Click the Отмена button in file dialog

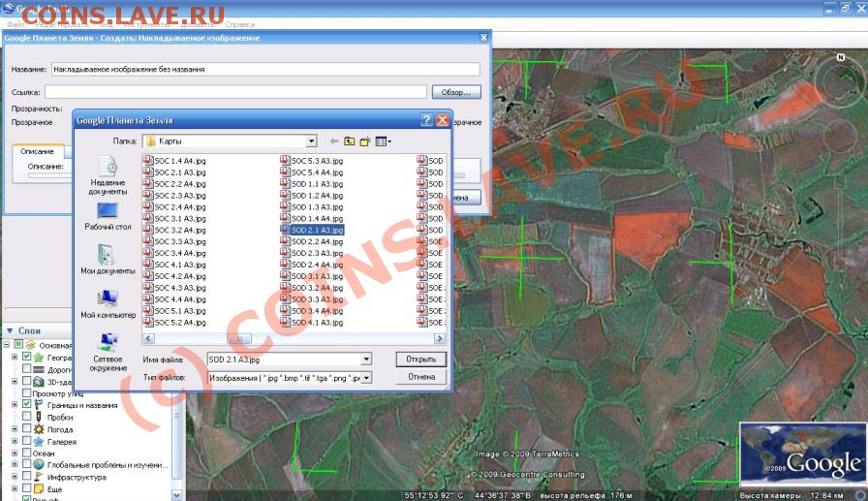pos(420,377)
